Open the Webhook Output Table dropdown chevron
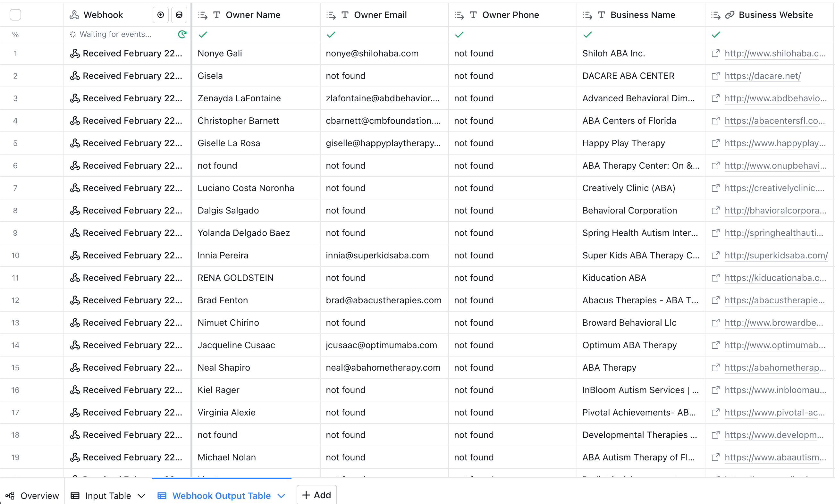Image resolution: width=835 pixels, height=504 pixels. click(x=281, y=496)
